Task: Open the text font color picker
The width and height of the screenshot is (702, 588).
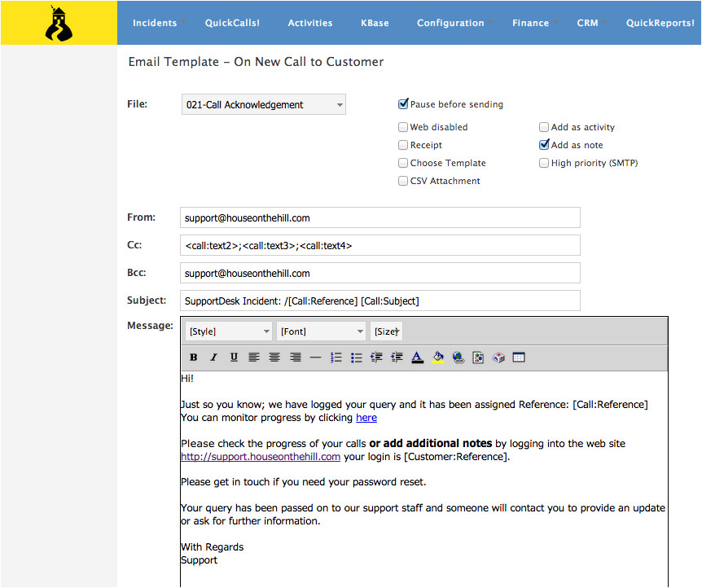Action: 417,358
